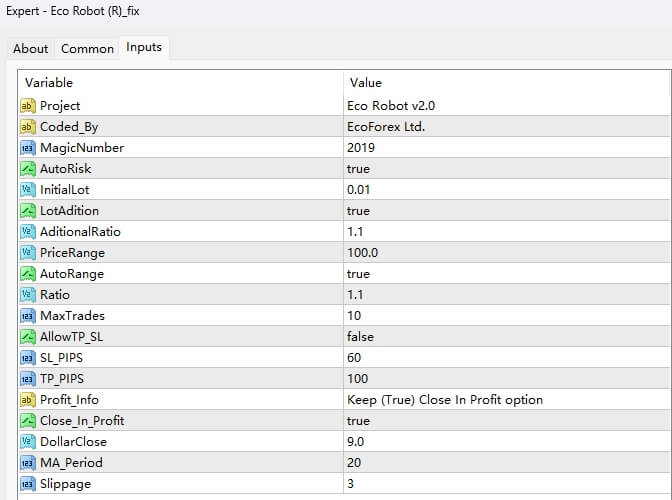The width and height of the screenshot is (672, 500).
Task: Toggle the AutoRange true value
Action: click(358, 273)
